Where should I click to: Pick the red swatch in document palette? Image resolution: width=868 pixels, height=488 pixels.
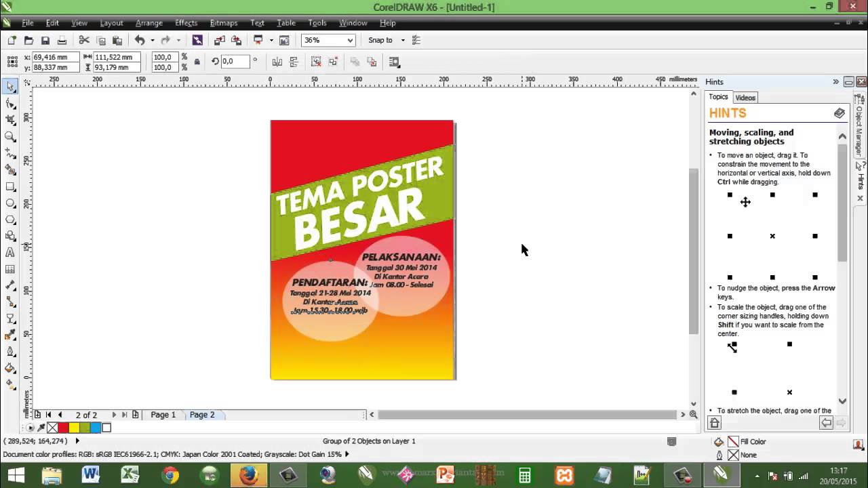tap(63, 428)
